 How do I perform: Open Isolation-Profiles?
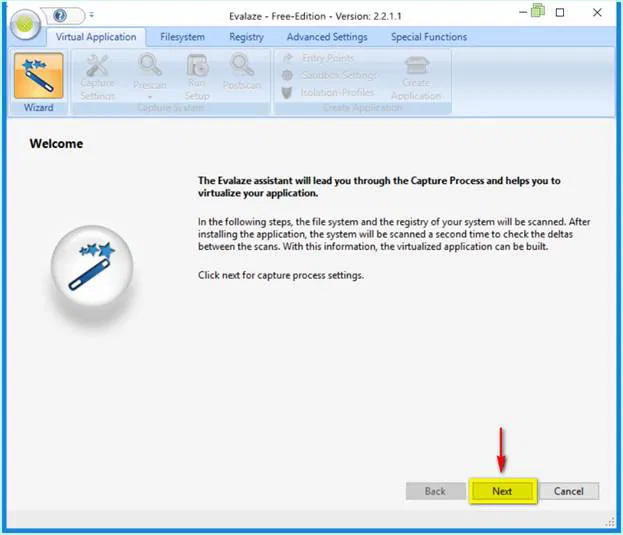pyautogui.click(x=328, y=93)
